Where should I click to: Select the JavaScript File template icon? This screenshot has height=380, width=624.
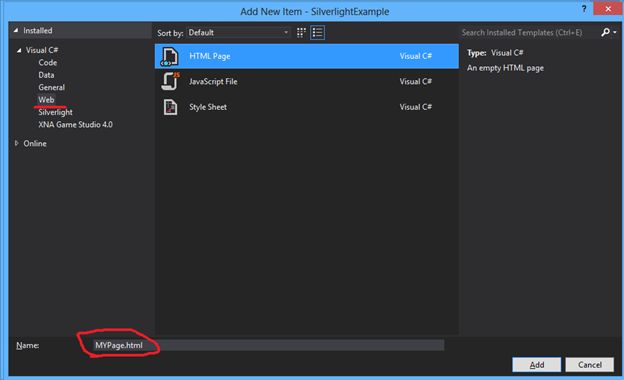pos(170,82)
